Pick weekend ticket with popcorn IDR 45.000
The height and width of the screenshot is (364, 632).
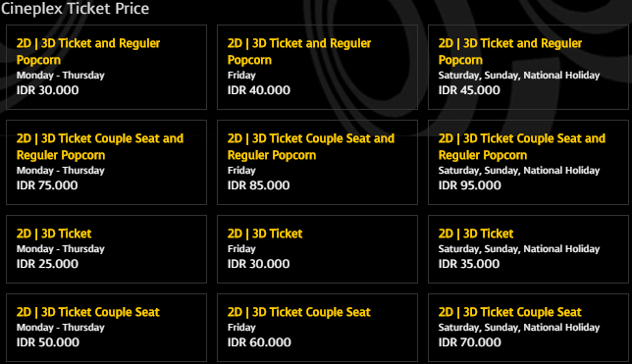528,67
